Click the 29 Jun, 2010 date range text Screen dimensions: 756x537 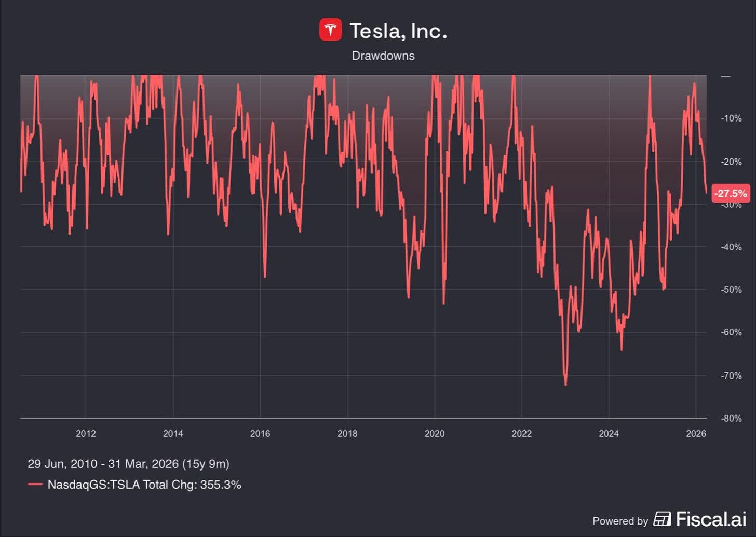click(x=128, y=464)
